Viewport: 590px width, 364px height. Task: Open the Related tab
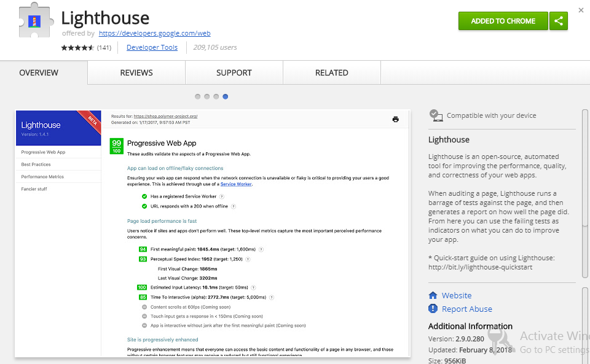tap(332, 72)
